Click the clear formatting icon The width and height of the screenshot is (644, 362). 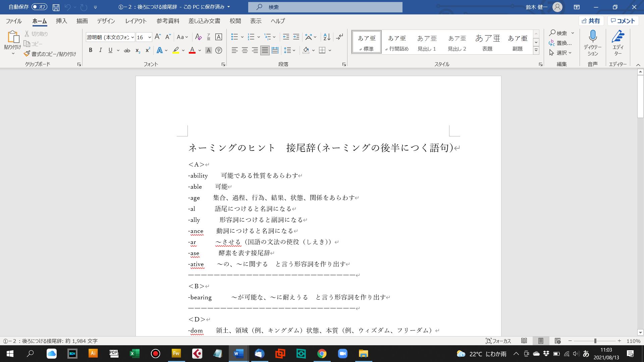(x=198, y=37)
